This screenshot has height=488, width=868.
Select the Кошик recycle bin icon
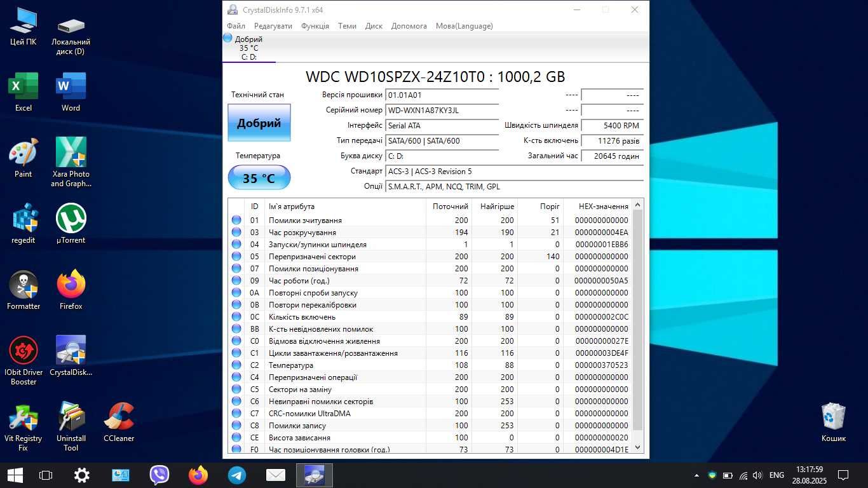(x=834, y=423)
